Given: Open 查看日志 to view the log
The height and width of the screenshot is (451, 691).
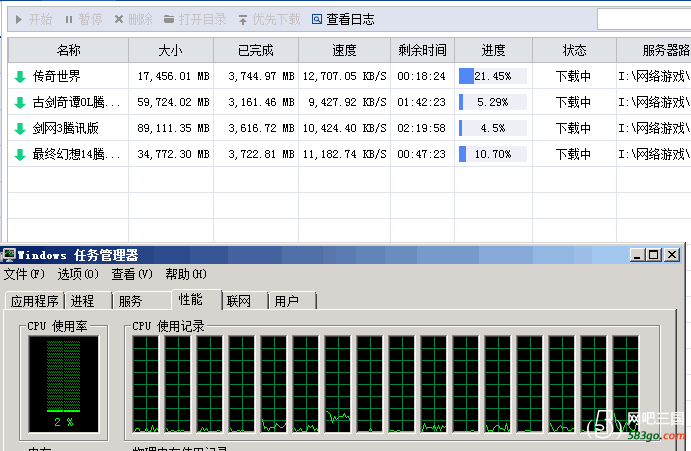Looking at the screenshot, I should pyautogui.click(x=343, y=19).
